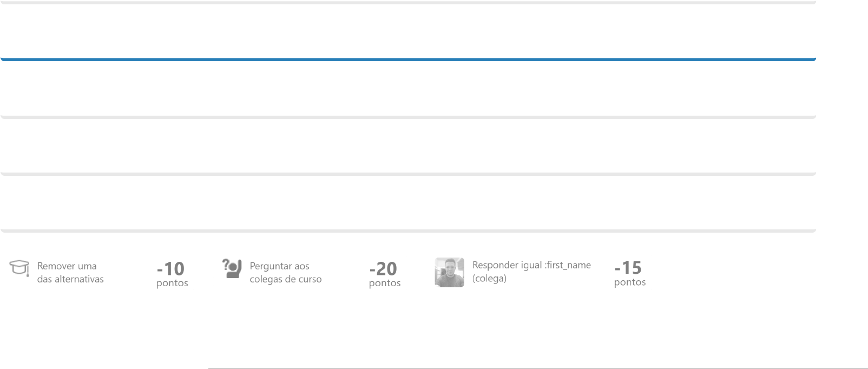Click "pontos" label under -20

point(385,284)
